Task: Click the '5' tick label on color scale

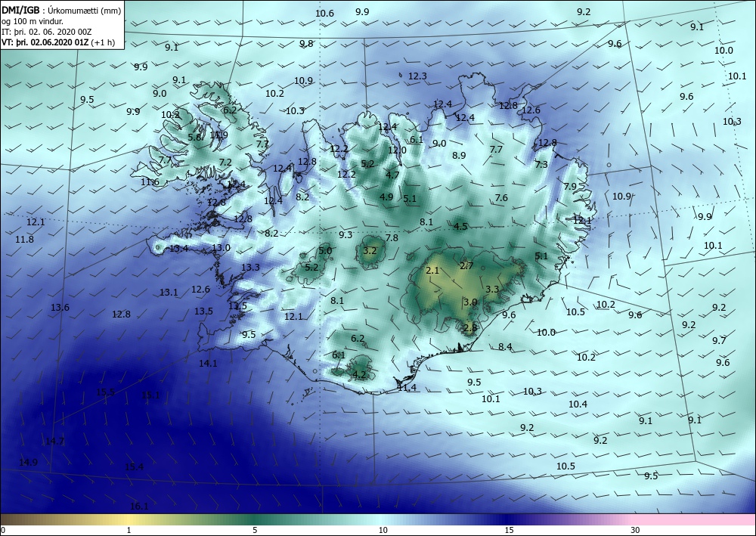Action: coord(255,531)
